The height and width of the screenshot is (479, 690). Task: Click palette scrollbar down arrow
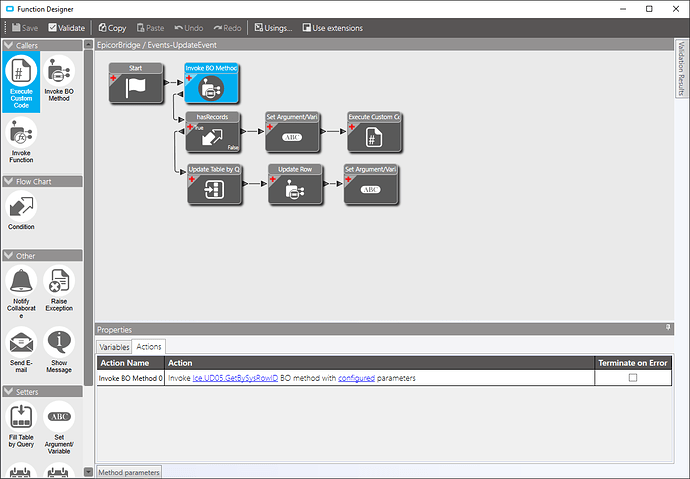pos(88,472)
